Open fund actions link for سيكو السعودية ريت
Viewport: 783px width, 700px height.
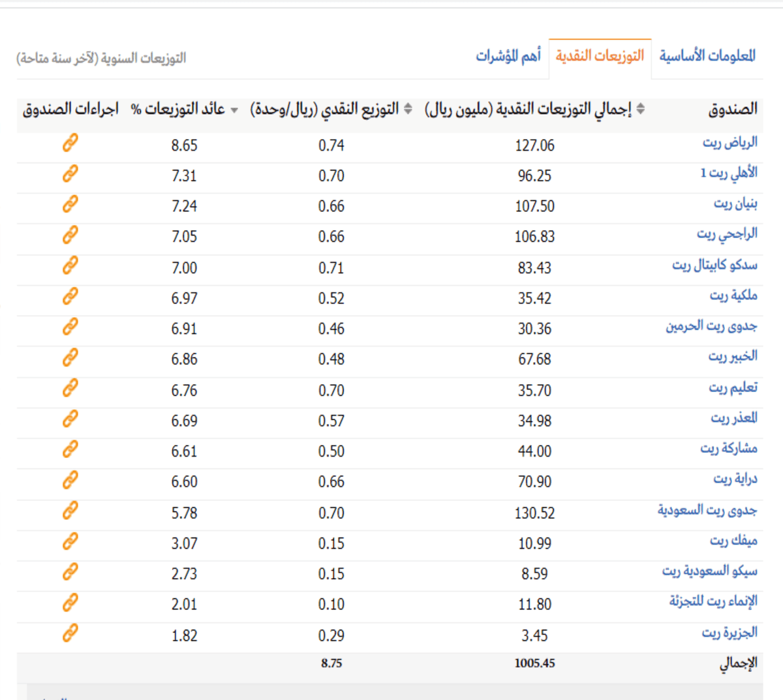click(x=70, y=572)
